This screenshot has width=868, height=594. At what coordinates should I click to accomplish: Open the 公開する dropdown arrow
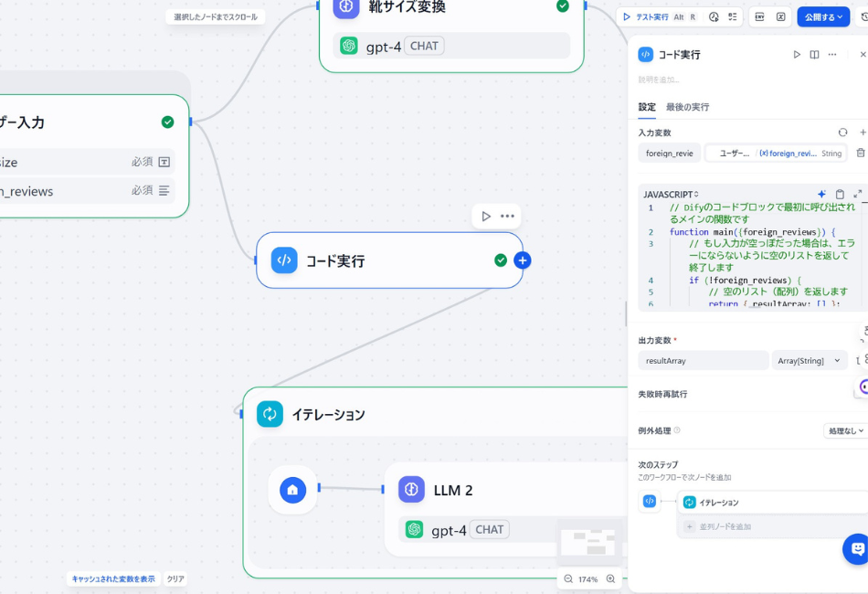tap(839, 16)
